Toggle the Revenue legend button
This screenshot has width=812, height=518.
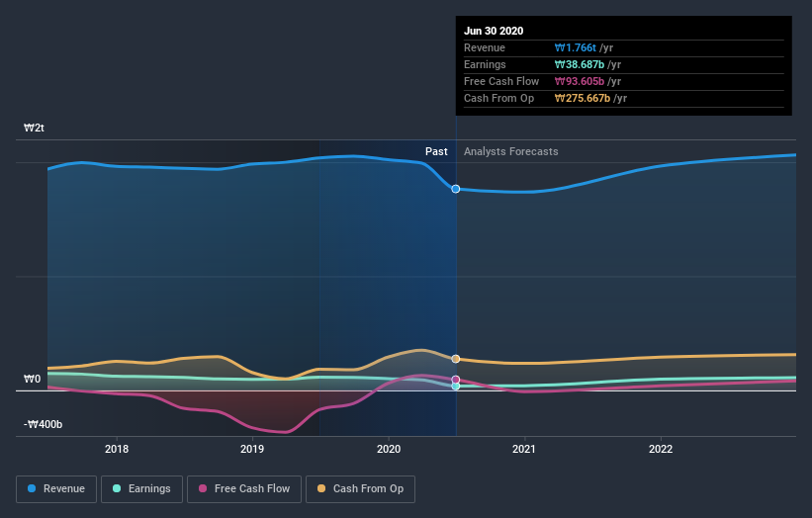pyautogui.click(x=56, y=489)
